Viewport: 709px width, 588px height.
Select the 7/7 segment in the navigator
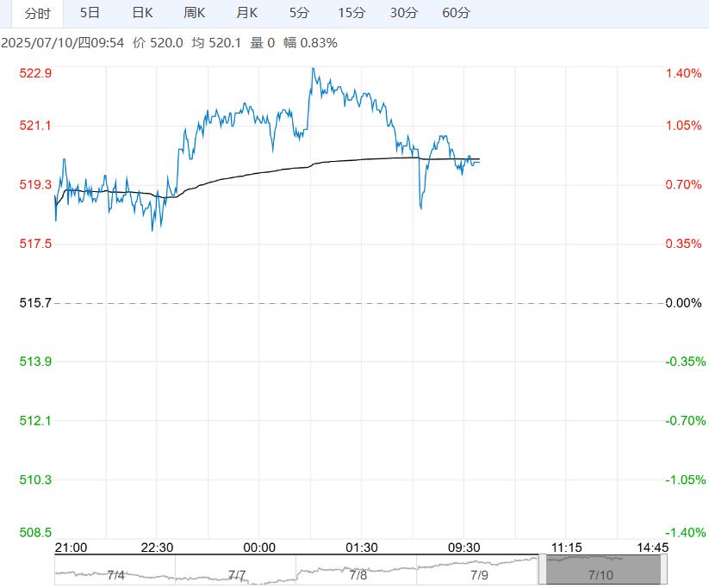(x=236, y=573)
